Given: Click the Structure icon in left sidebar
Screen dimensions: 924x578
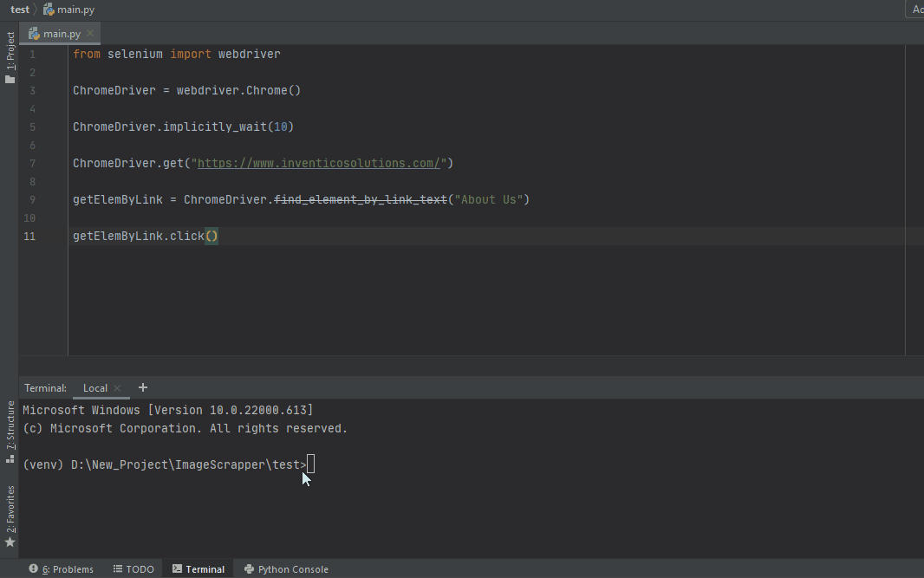Looking at the screenshot, I should [10, 458].
